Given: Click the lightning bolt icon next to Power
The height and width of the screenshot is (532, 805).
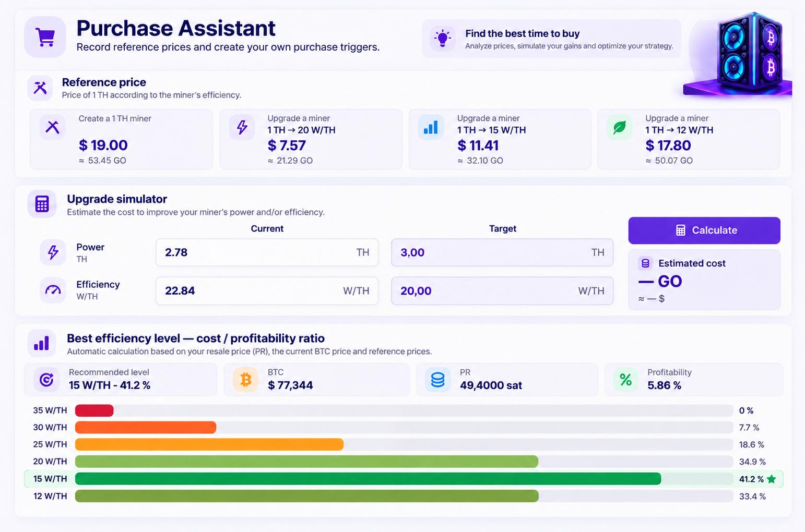Looking at the screenshot, I should [53, 252].
